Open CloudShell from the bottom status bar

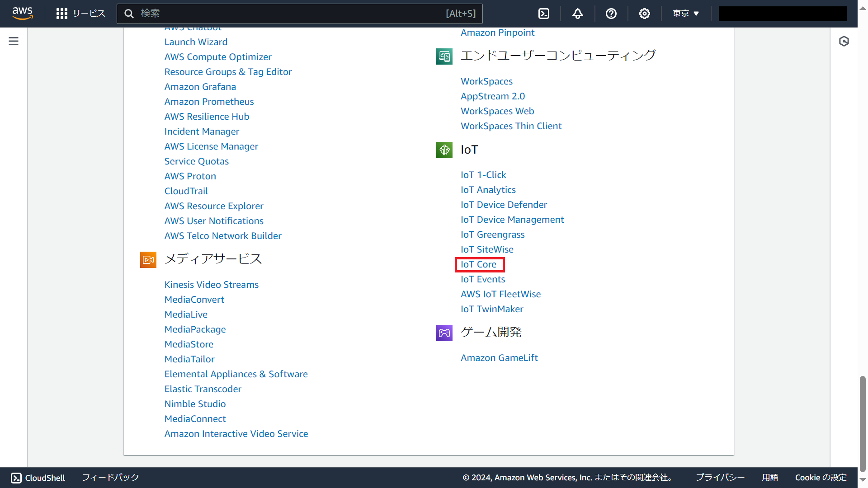(x=38, y=478)
